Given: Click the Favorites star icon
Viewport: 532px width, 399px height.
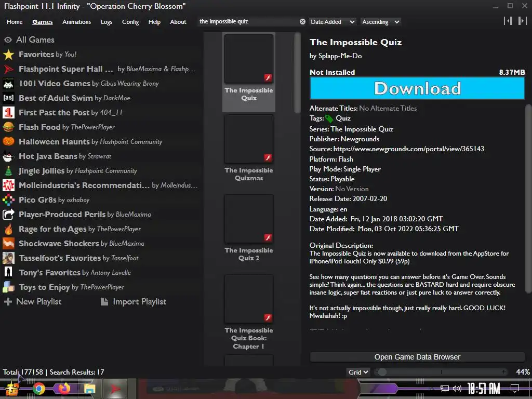Looking at the screenshot, I should click(8, 54).
